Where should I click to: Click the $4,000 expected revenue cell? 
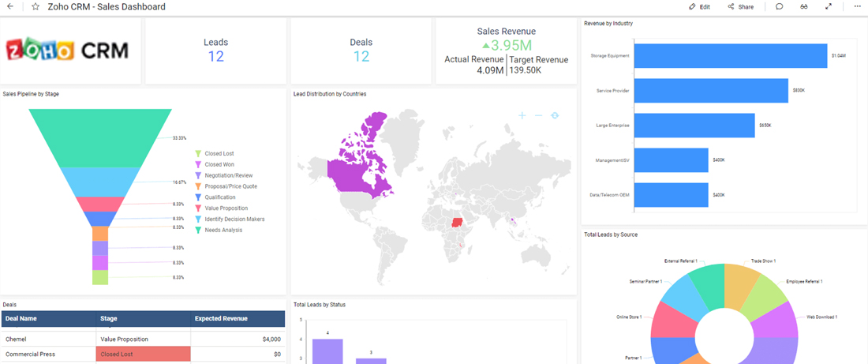tap(238, 339)
